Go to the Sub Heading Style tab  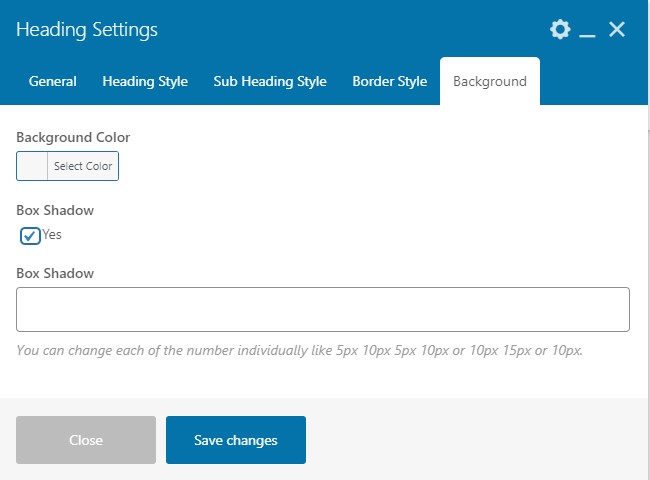[x=270, y=82]
